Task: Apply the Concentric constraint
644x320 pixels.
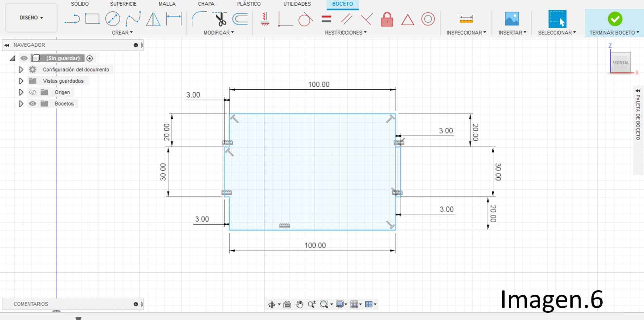Action: [x=428, y=19]
